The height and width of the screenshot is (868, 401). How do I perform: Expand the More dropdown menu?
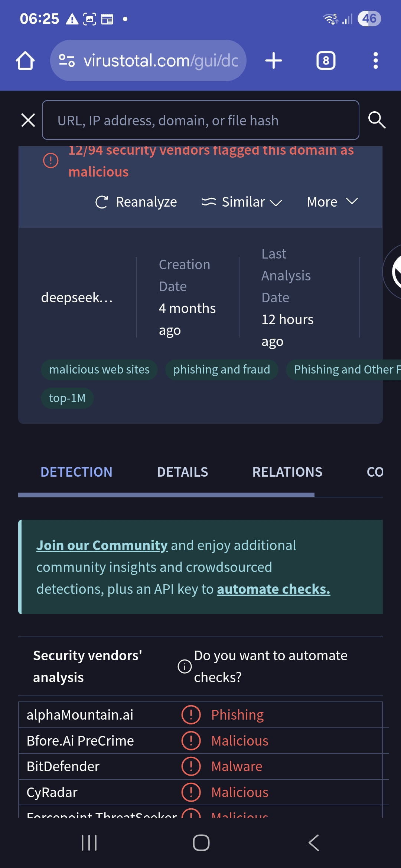coord(332,202)
